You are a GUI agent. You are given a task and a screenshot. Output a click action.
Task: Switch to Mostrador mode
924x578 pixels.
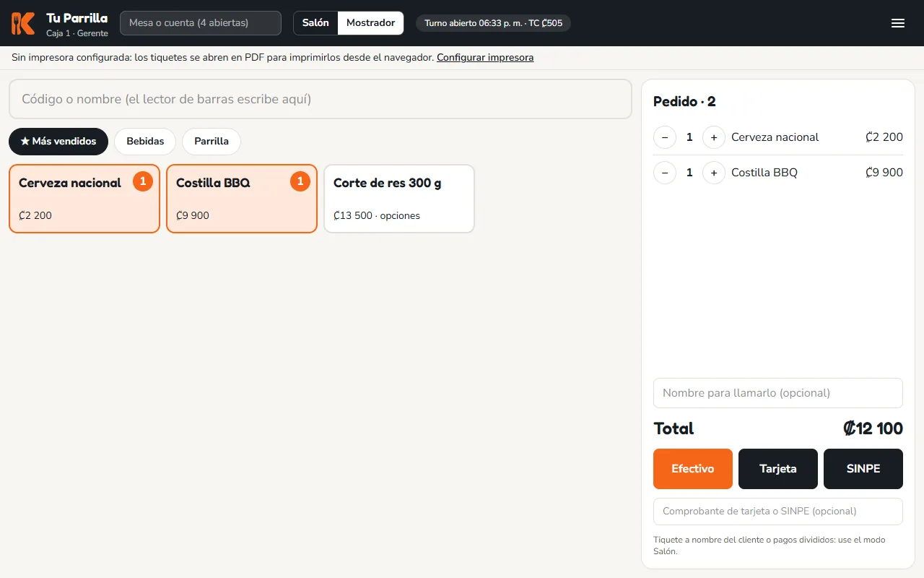(370, 23)
